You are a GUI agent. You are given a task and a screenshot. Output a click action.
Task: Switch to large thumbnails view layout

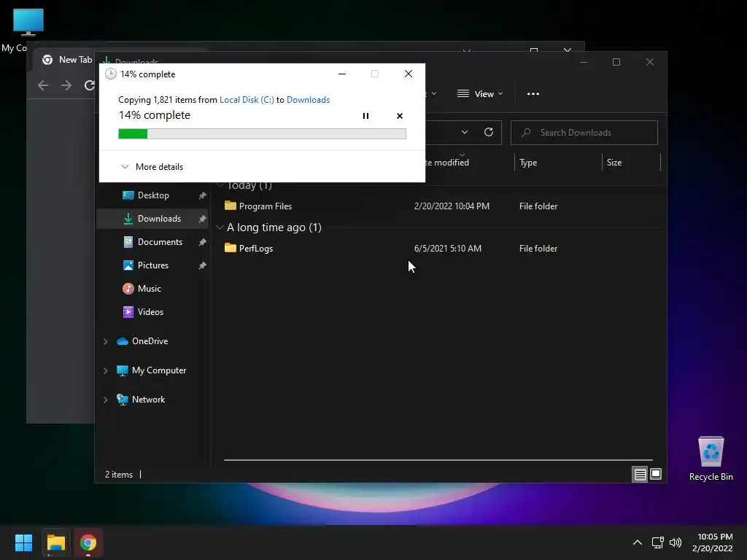[x=656, y=474]
